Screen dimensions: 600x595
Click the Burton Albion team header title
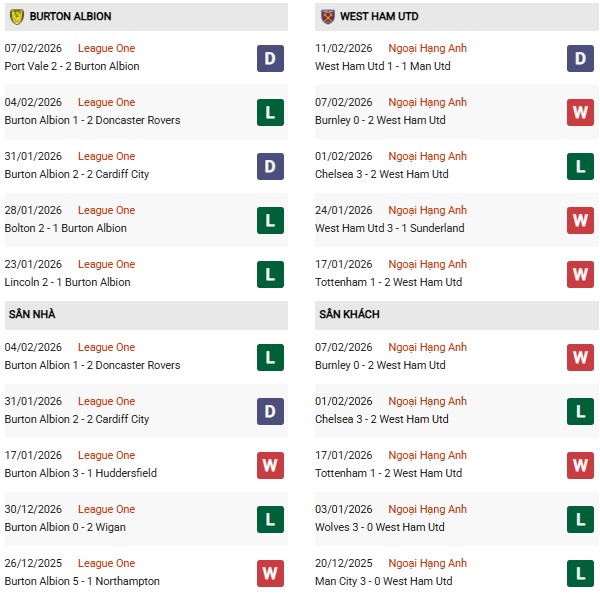[70, 17]
